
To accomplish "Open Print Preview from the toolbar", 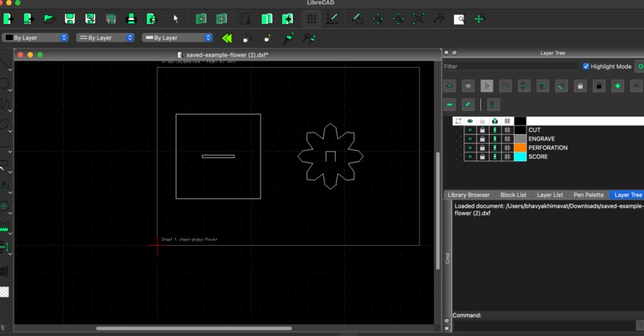I will click(x=152, y=19).
